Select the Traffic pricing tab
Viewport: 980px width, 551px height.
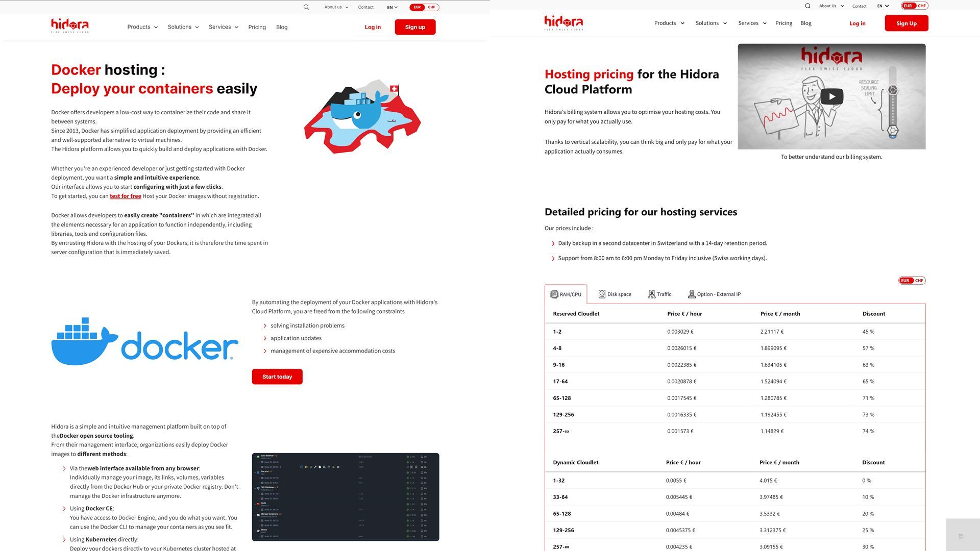(x=659, y=294)
